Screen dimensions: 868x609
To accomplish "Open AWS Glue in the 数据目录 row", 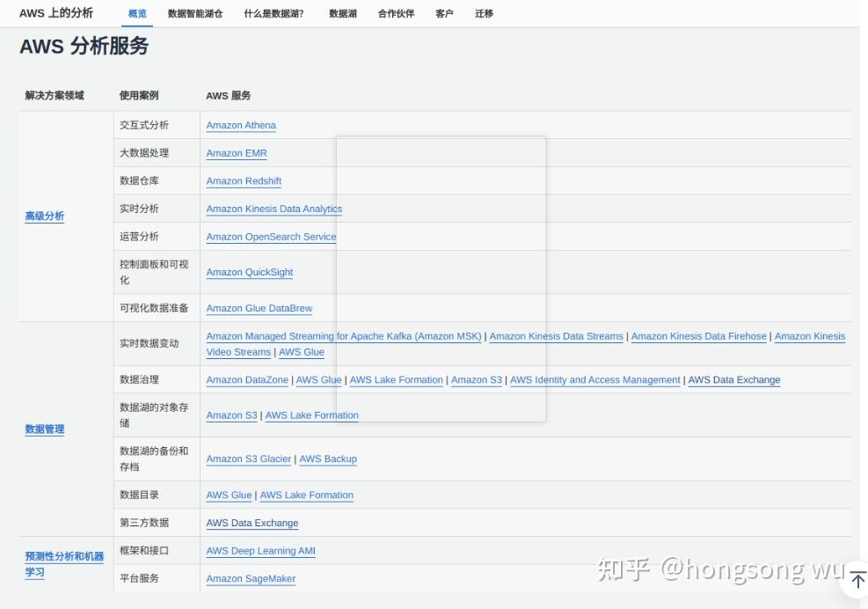I will pos(229,495).
